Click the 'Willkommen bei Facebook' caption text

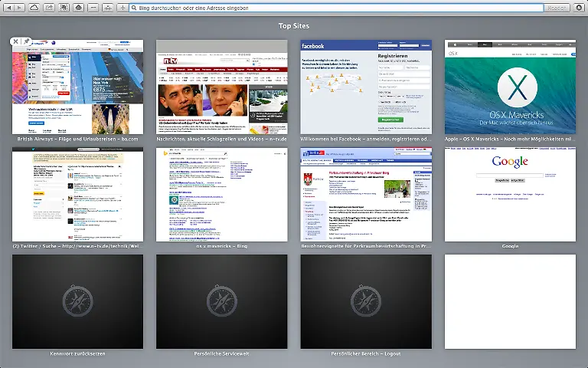(366, 139)
